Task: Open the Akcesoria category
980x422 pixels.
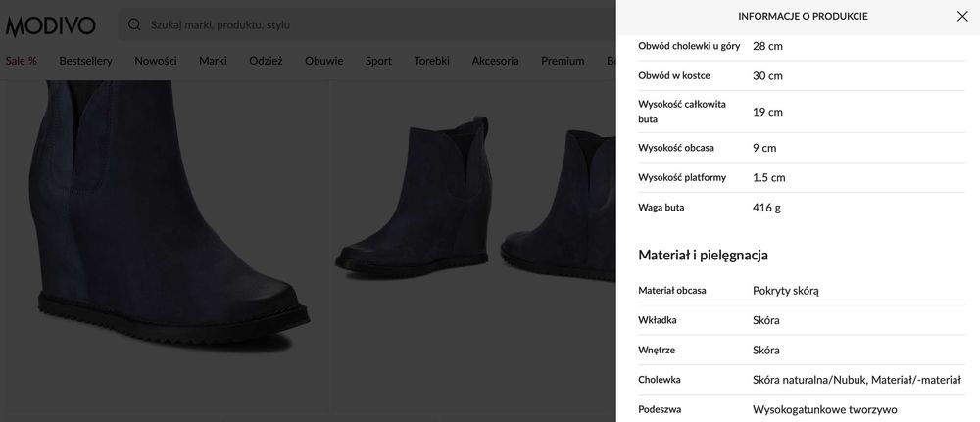Action: click(x=495, y=61)
